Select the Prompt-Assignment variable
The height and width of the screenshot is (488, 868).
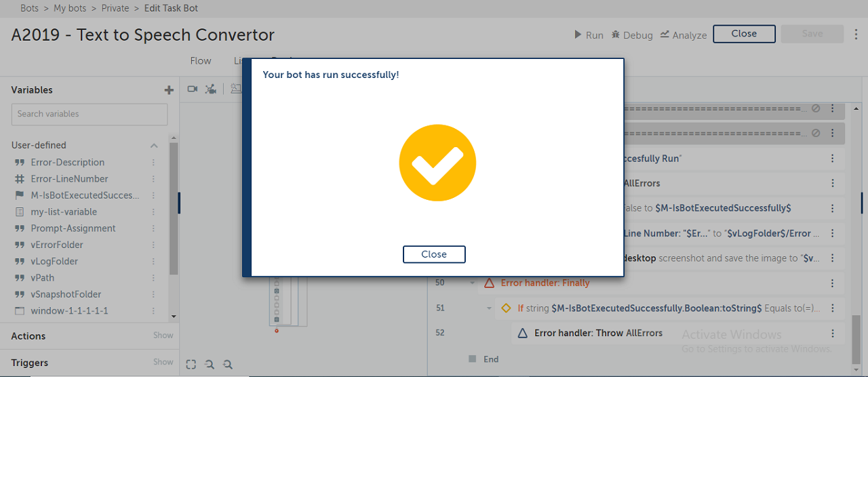pos(73,228)
